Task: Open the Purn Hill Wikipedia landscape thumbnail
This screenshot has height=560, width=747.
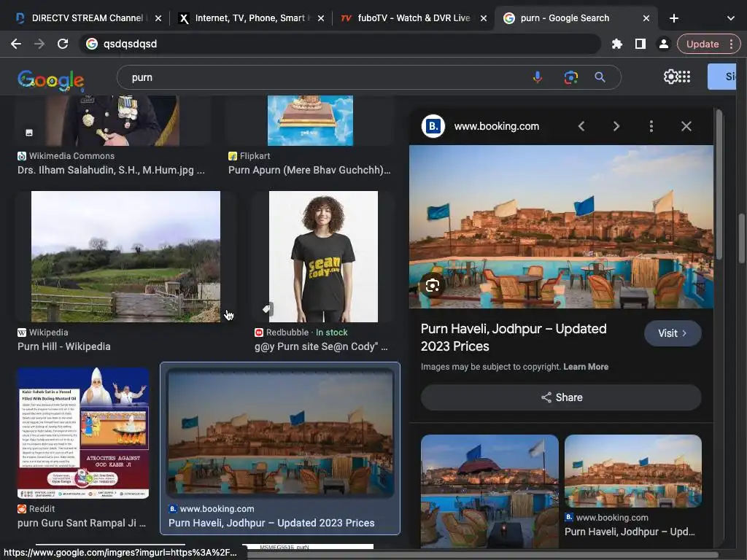Action: click(125, 257)
